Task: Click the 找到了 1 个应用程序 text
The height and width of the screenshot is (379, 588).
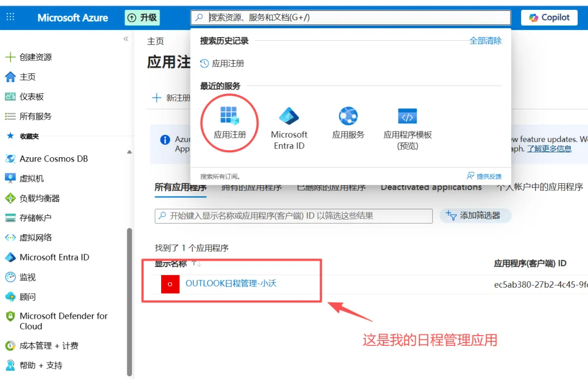Action: click(x=192, y=248)
